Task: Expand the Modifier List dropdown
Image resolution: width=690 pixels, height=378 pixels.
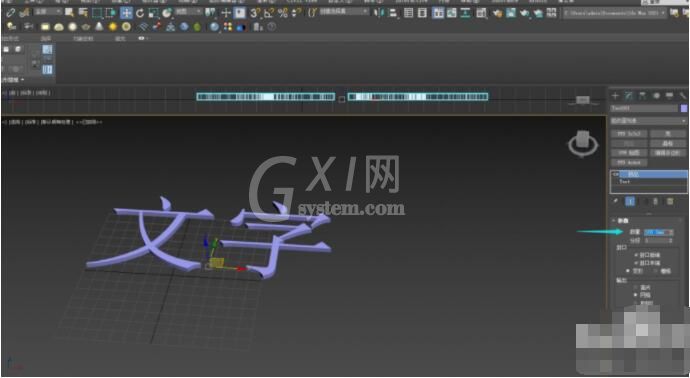Action: (x=649, y=121)
